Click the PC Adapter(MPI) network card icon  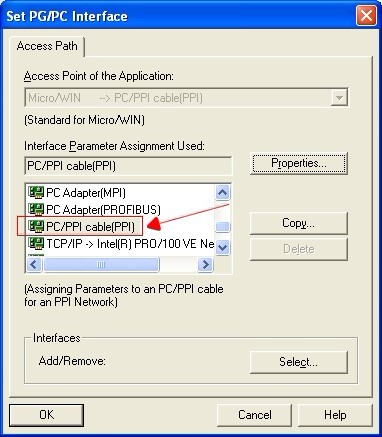[x=36, y=192]
